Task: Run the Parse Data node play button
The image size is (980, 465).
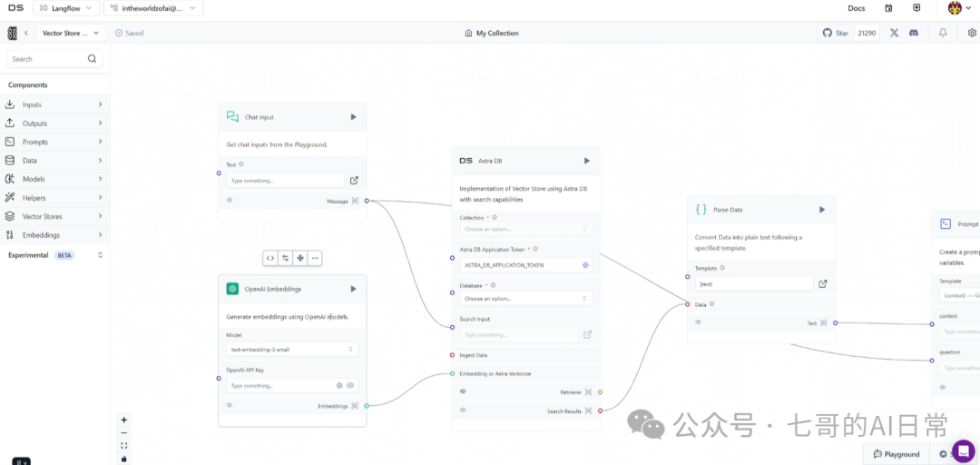Action: pyautogui.click(x=822, y=210)
